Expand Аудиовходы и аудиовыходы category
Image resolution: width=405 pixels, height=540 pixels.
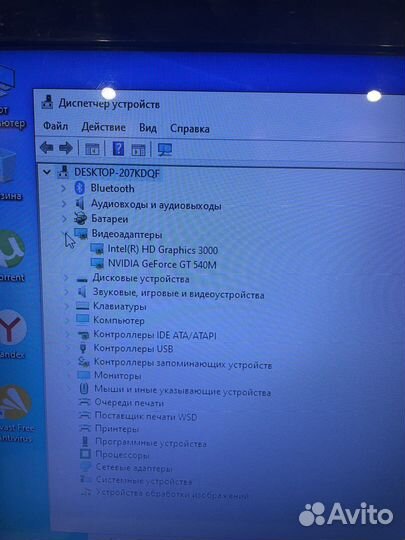64,204
